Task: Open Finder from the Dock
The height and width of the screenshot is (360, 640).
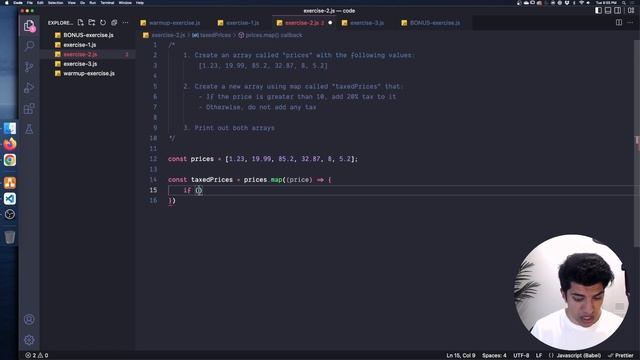Action: [10, 128]
